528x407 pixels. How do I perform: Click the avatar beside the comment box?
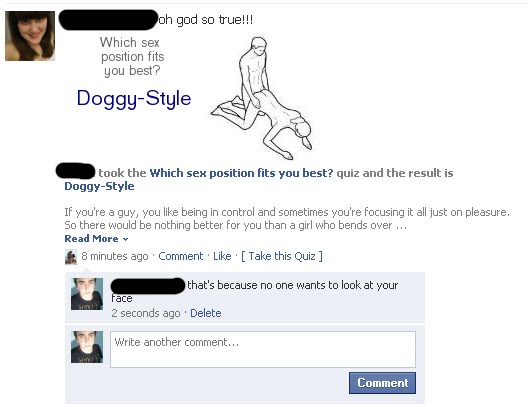pos(87,347)
